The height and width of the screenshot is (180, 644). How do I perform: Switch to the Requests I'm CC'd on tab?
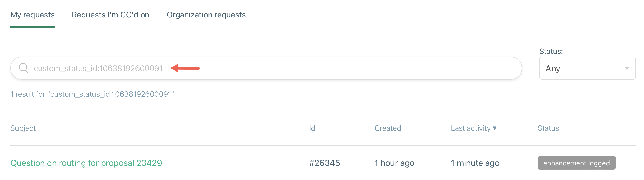point(110,15)
